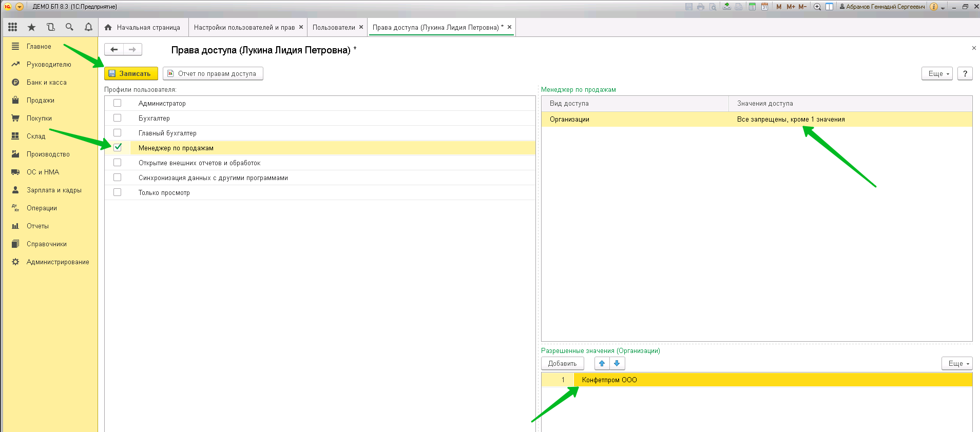This screenshot has width=980, height=432.
Task: Open notifications bell icon
Action: (88, 27)
